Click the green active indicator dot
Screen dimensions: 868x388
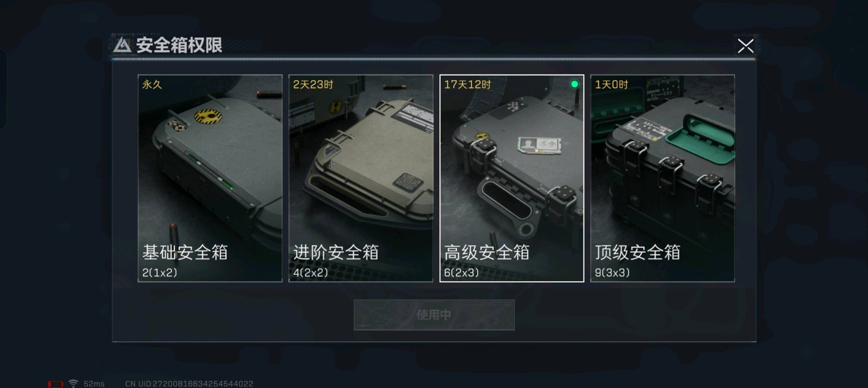pyautogui.click(x=574, y=84)
